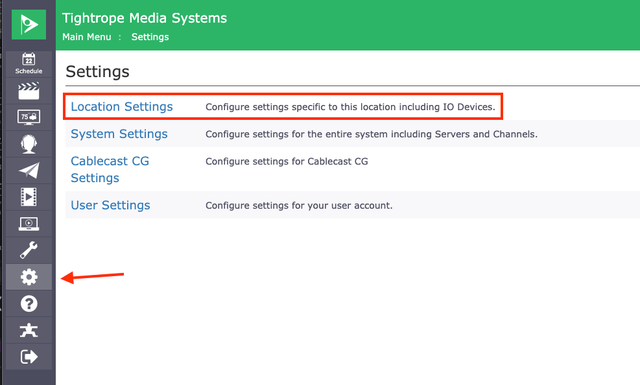Select the wrench tools icon
This screenshot has width=640, height=385.
(x=29, y=250)
